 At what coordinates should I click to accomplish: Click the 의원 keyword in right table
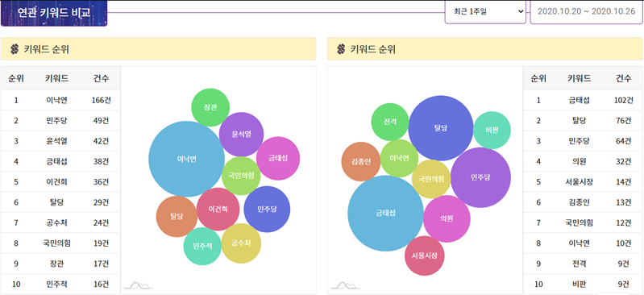[x=579, y=161]
